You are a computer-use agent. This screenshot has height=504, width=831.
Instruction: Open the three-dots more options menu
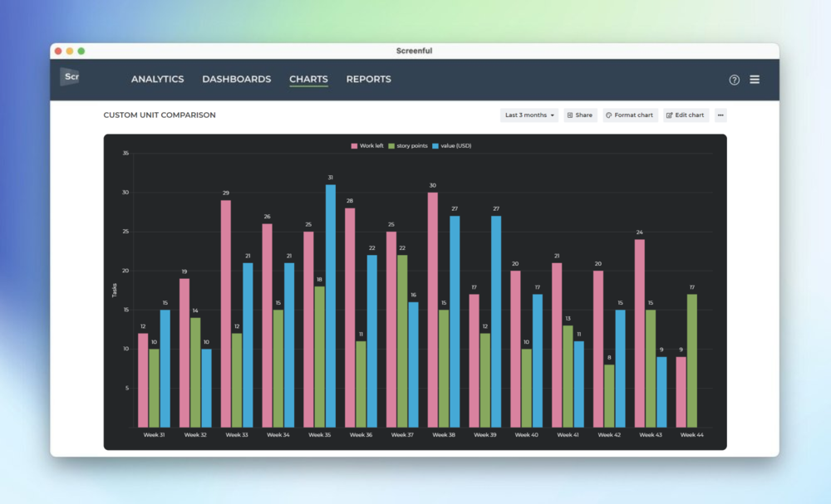[720, 115]
